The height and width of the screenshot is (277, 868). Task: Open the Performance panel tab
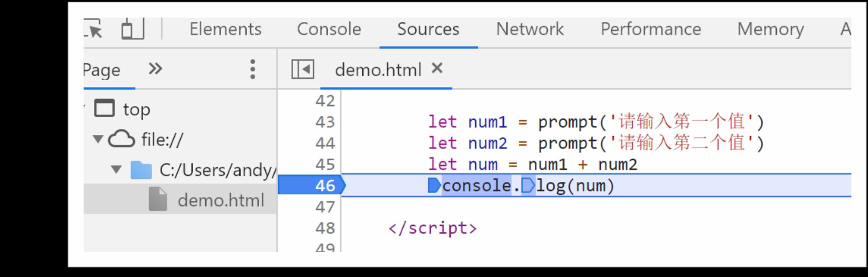[x=650, y=29]
